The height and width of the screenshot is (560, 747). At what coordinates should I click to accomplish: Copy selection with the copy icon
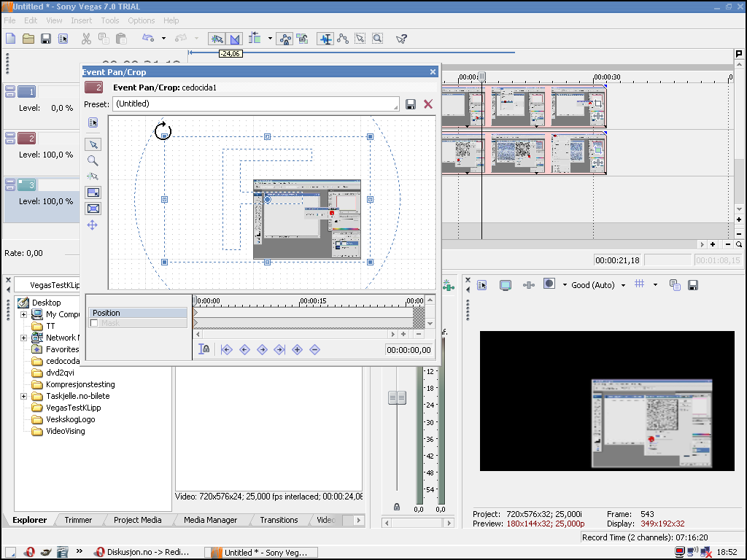pyautogui.click(x=104, y=39)
